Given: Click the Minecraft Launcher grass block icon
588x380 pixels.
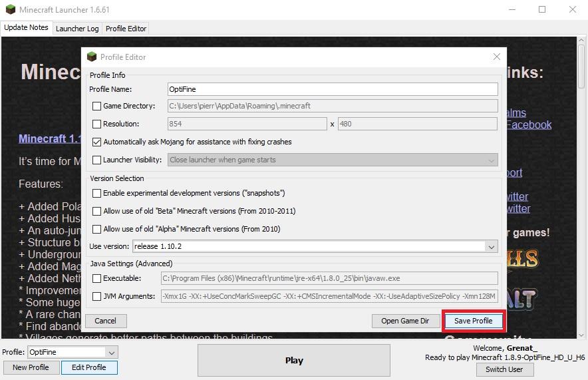Looking at the screenshot, I should click(x=11, y=9).
